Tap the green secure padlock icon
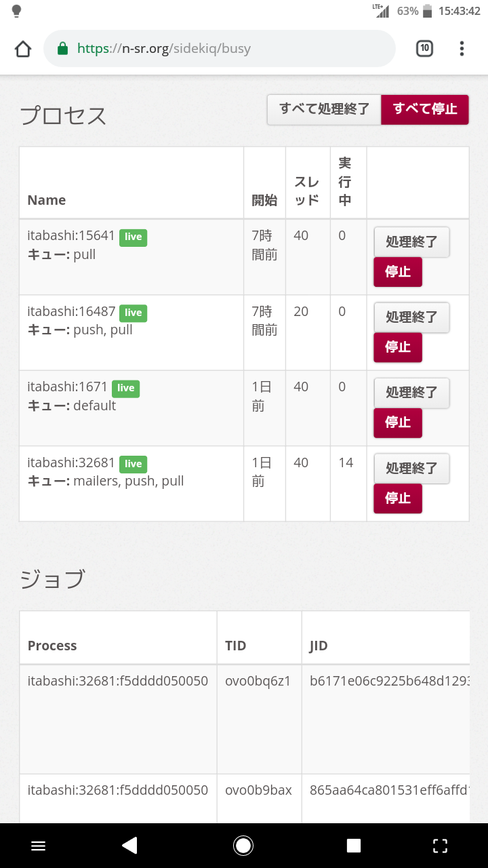Viewport: 488px width, 868px height. click(x=63, y=49)
